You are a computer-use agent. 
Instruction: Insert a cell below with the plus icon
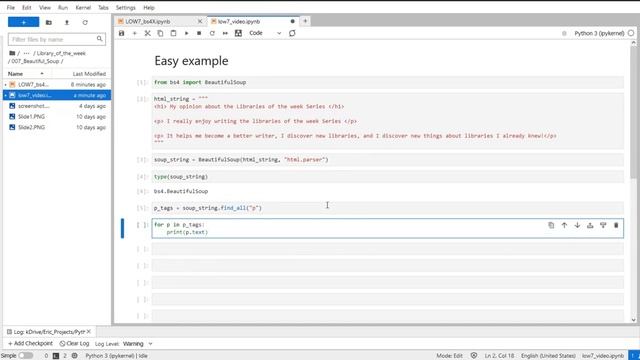[135, 33]
